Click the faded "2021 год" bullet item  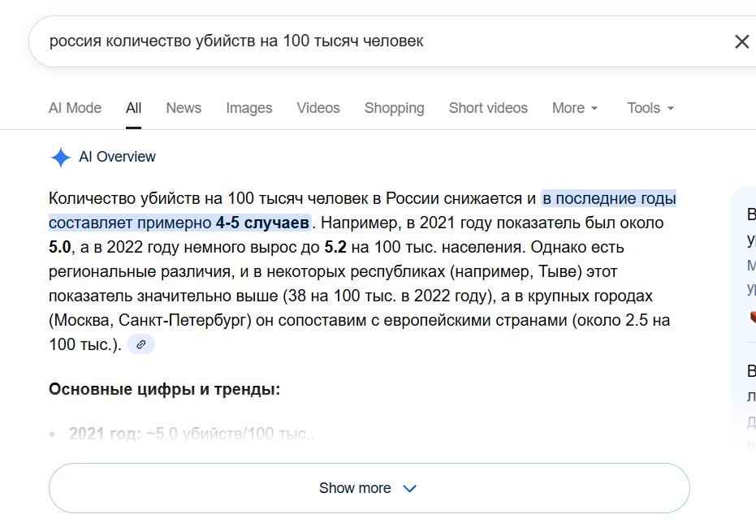[x=191, y=434]
